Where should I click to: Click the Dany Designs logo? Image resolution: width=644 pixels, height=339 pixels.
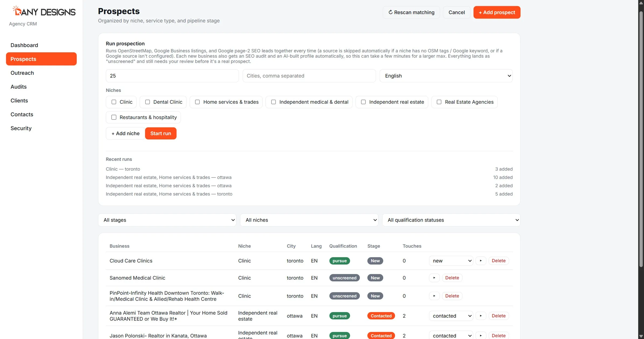(44, 11)
